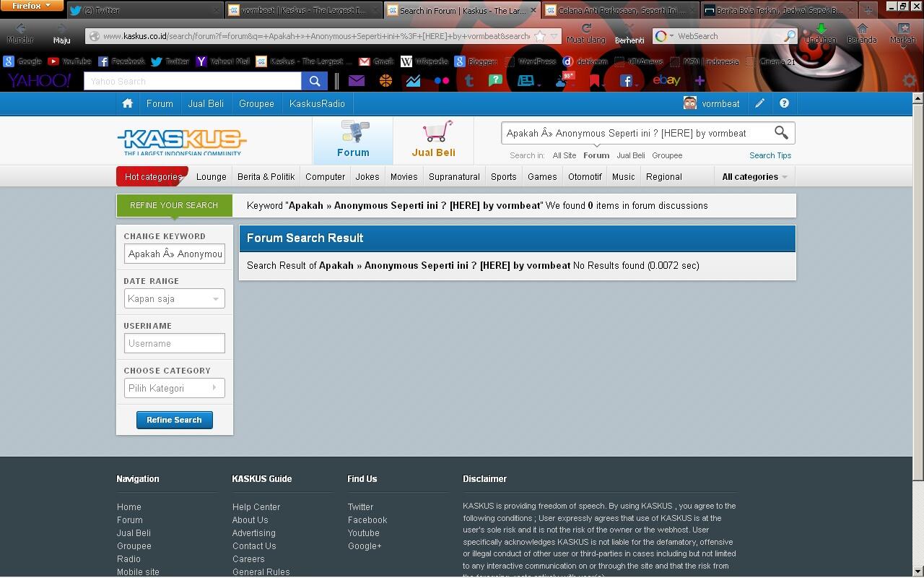The height and width of the screenshot is (578, 924).
Task: Switch to the 'Berita Bola Terkini' browser tab
Action: (778, 10)
